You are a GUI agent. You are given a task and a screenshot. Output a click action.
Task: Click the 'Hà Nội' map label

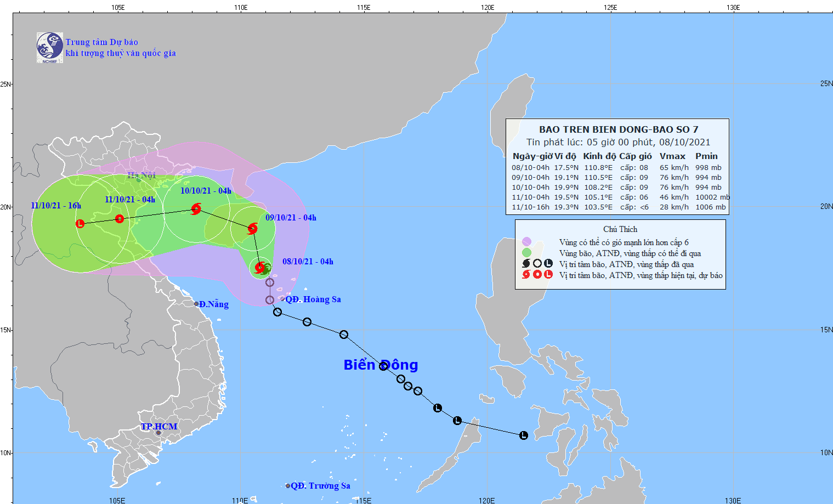pyautogui.click(x=141, y=175)
